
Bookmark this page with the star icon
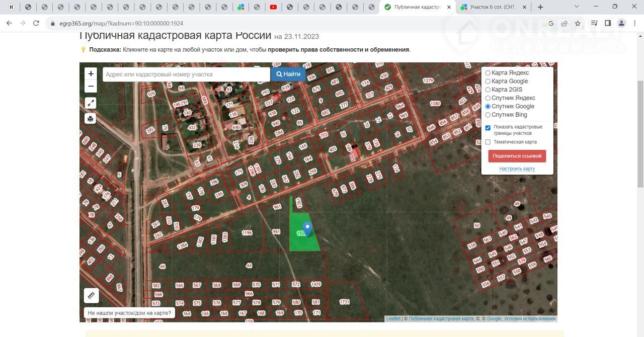pos(578,23)
